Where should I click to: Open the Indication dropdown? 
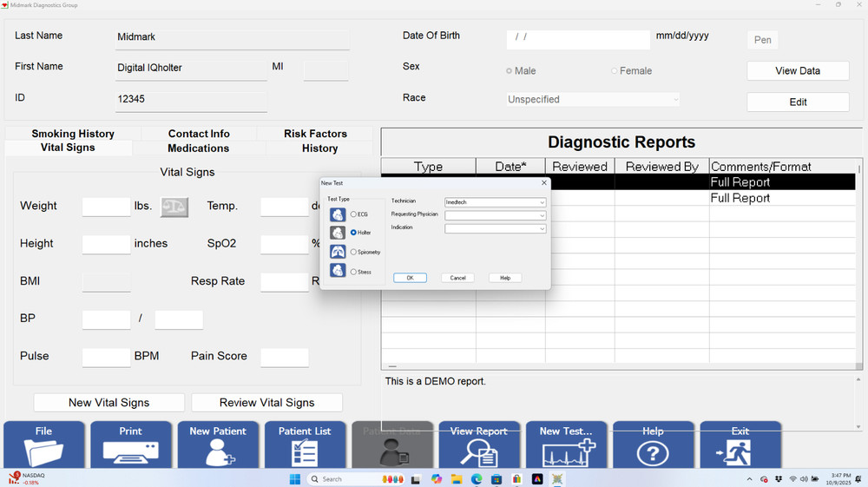click(x=496, y=228)
